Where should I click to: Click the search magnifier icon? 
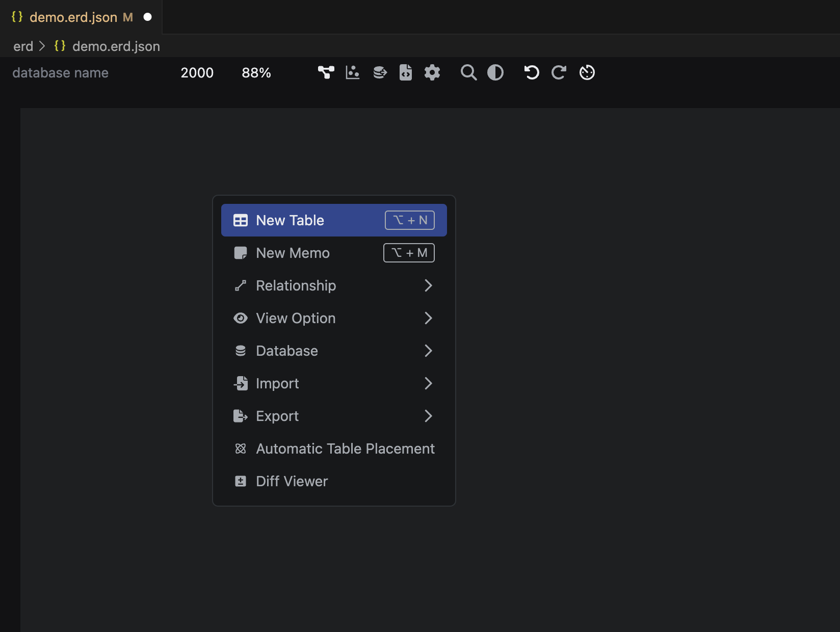pyautogui.click(x=468, y=73)
